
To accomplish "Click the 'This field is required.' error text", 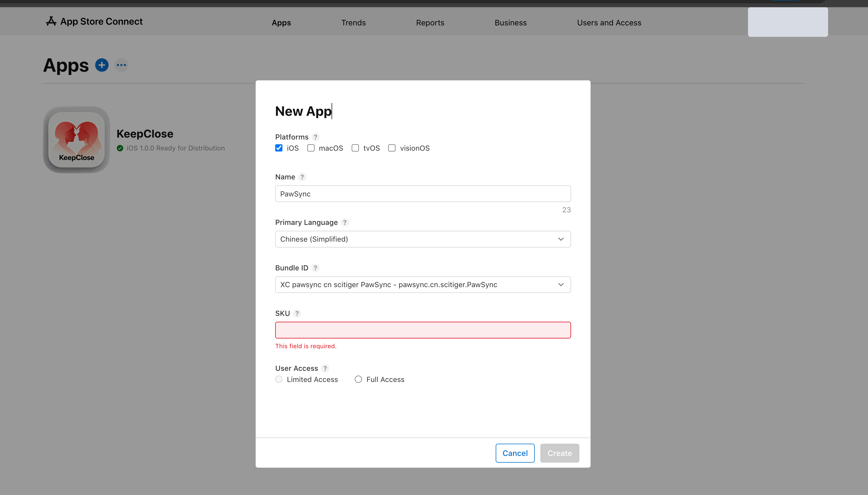I will [x=306, y=346].
